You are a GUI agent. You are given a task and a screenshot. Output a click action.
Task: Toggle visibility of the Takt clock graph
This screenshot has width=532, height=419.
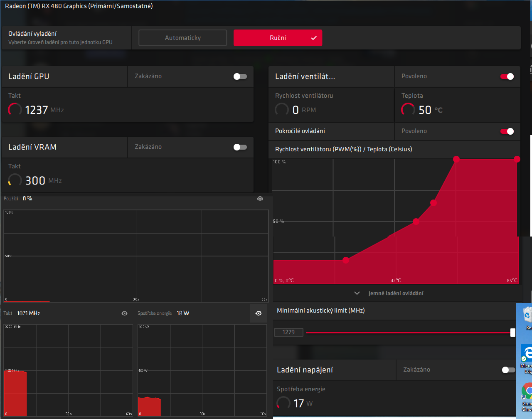point(124,313)
